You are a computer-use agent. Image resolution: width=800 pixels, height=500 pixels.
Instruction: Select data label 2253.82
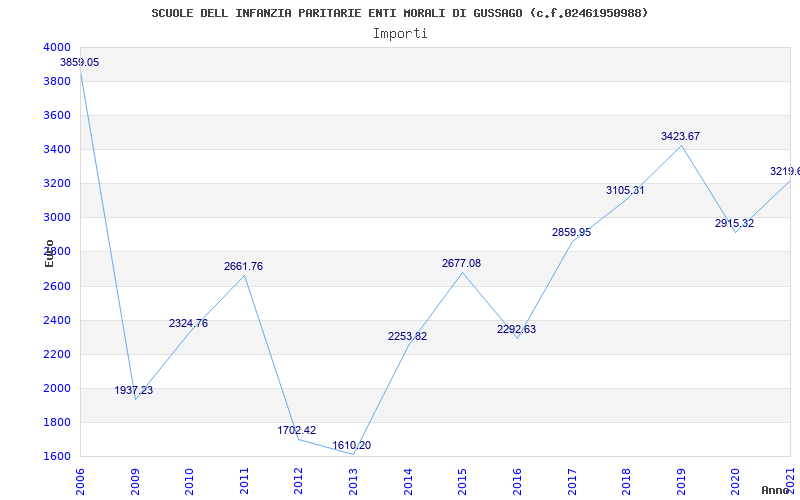pos(407,336)
